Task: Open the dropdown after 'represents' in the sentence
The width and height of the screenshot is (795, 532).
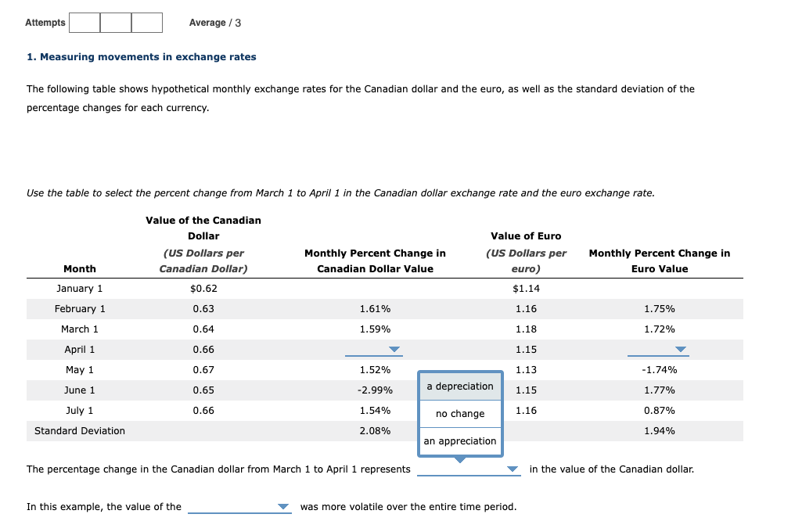Action: click(x=467, y=469)
